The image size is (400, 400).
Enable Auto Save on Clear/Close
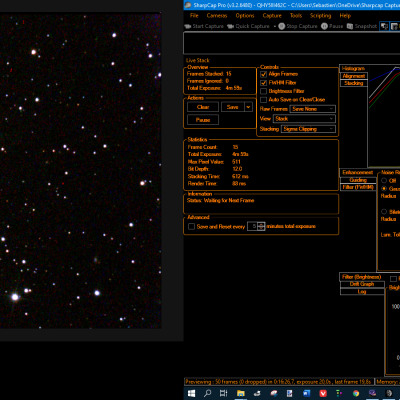pos(264,100)
